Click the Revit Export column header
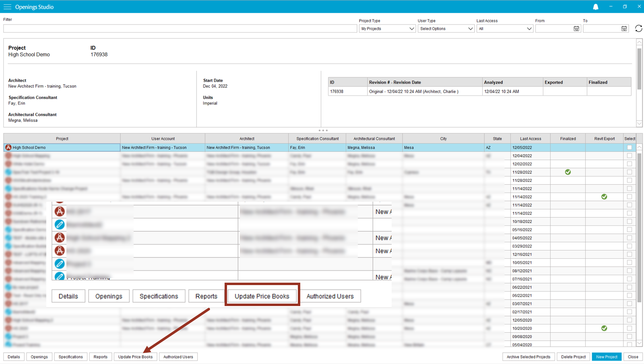 (x=604, y=139)
